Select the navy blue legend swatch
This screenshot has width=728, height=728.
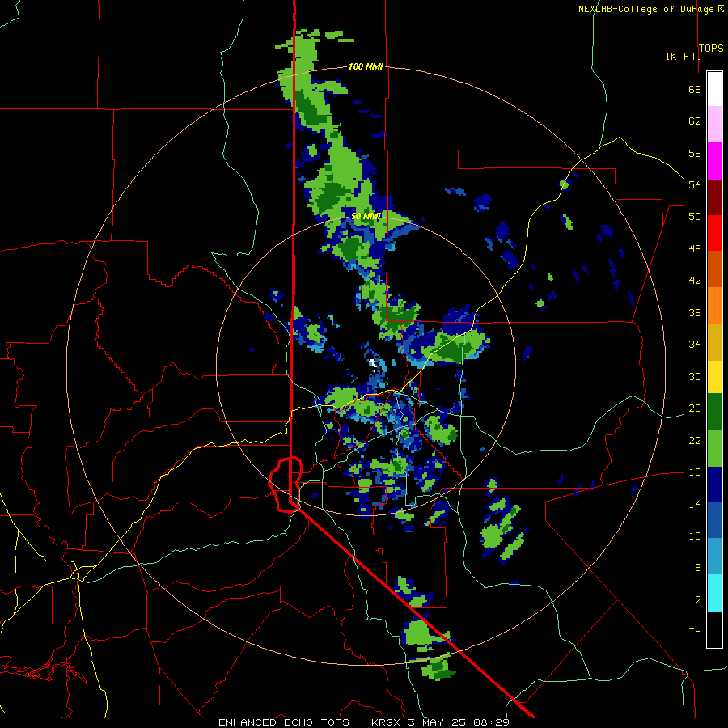point(714,485)
